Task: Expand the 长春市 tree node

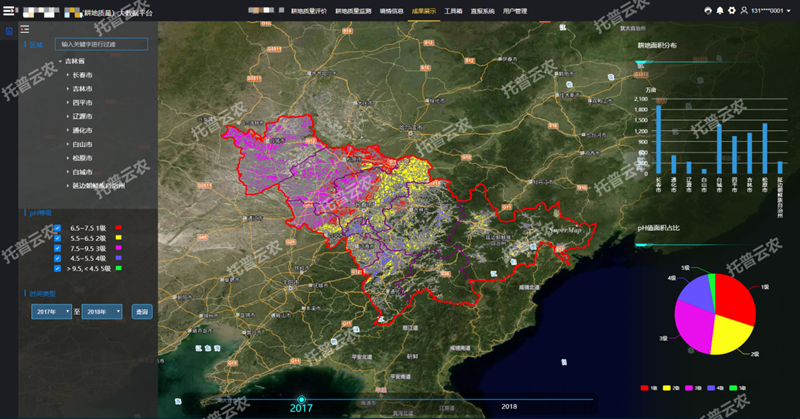Action: pos(67,75)
